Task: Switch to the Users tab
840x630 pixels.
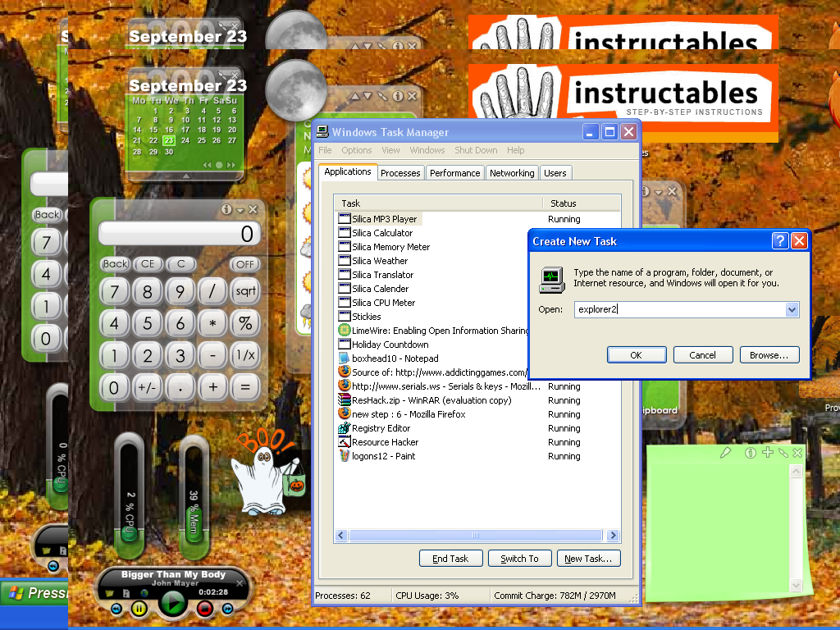Action: pyautogui.click(x=555, y=173)
